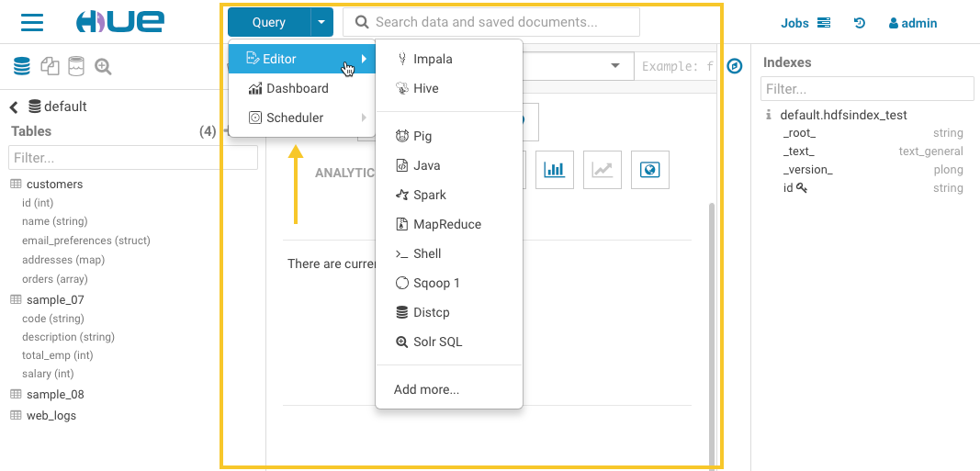Open the job history clock icon
The image size is (980, 471).
tap(860, 23)
